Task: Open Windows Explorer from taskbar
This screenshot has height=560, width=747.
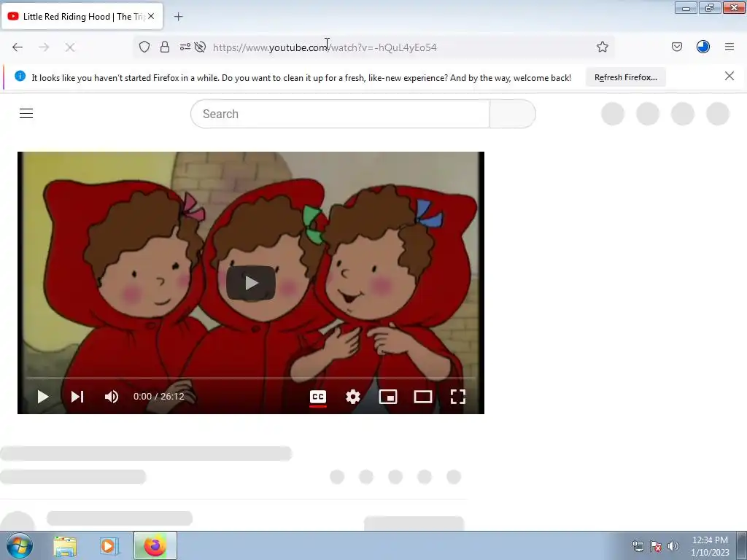Action: pos(65,545)
